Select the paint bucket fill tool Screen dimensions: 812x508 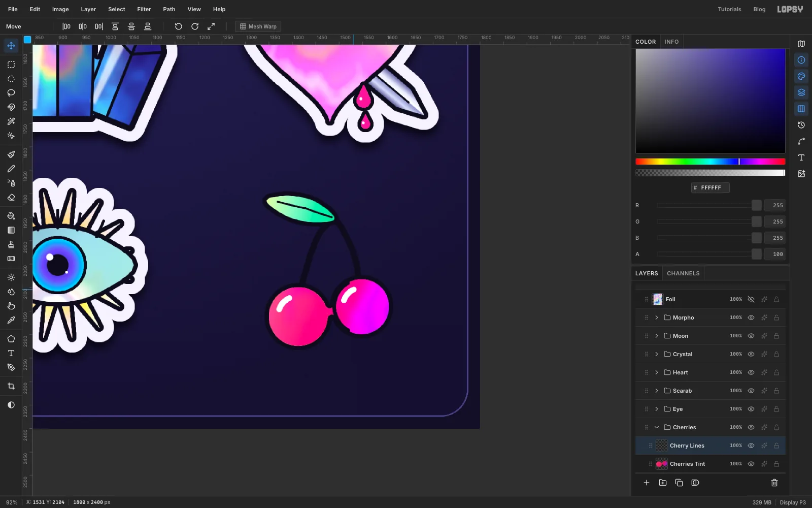[11, 216]
